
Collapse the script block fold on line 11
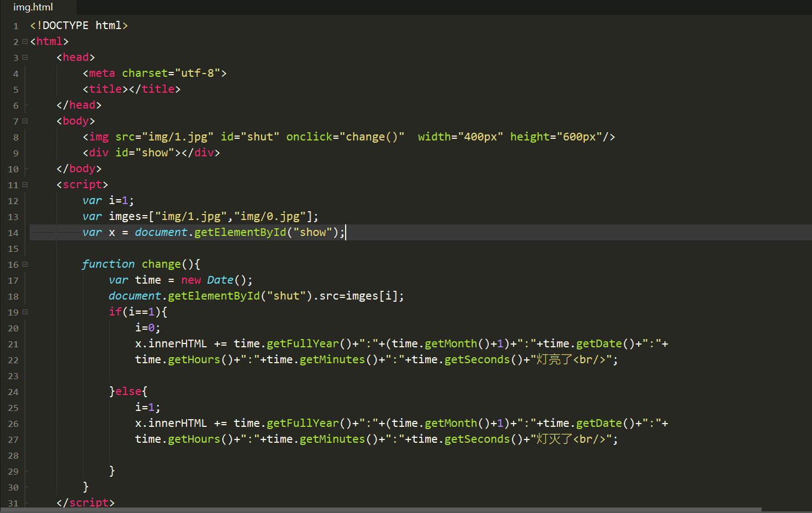point(25,184)
